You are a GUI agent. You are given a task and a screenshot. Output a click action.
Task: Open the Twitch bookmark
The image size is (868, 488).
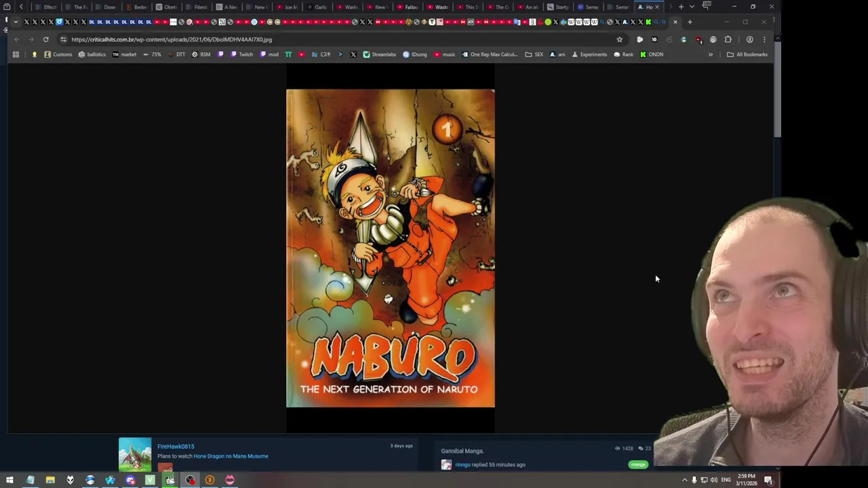coord(241,54)
